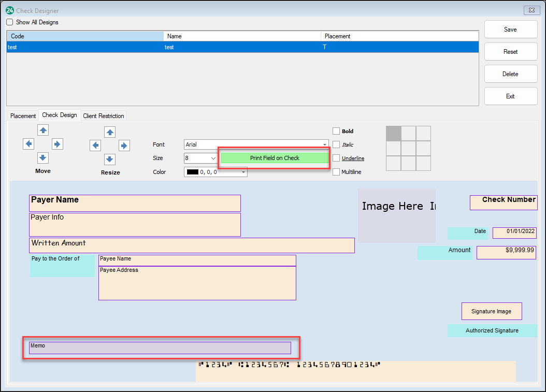
Task: Click the Move up arrow icon
Action: pos(43,130)
